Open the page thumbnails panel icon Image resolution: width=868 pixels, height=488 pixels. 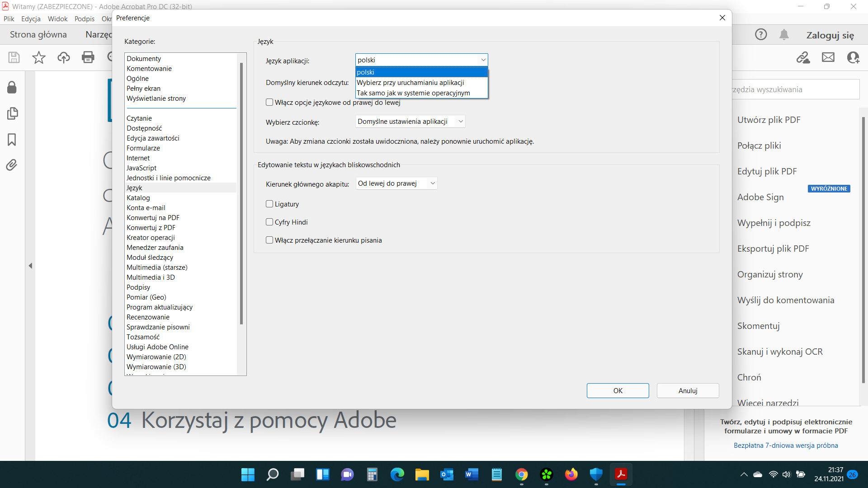(x=12, y=113)
